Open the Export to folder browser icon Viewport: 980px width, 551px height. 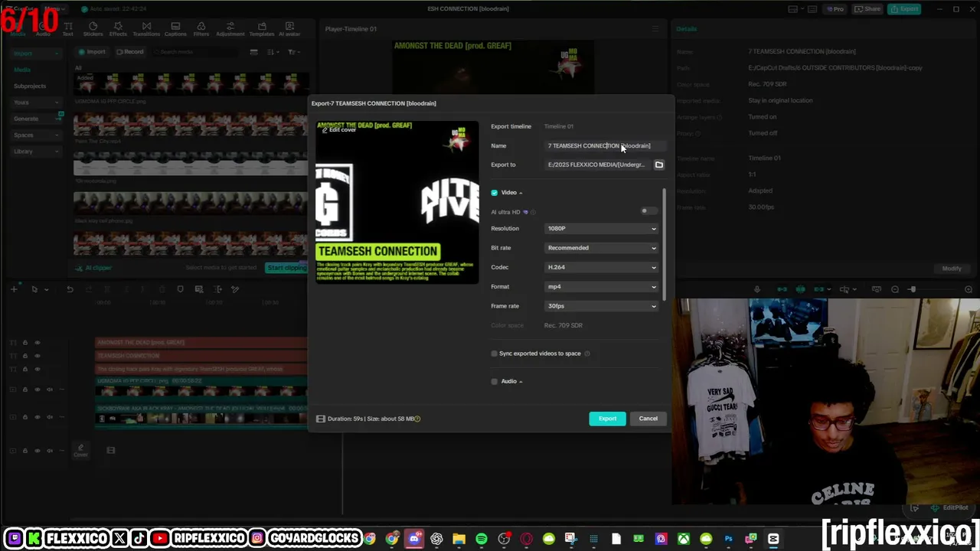tap(658, 165)
